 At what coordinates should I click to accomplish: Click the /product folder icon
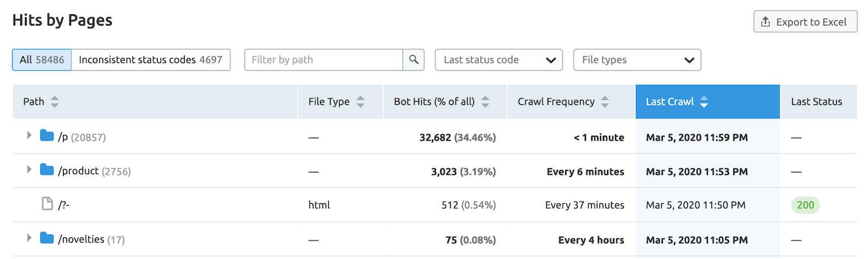coord(47,170)
